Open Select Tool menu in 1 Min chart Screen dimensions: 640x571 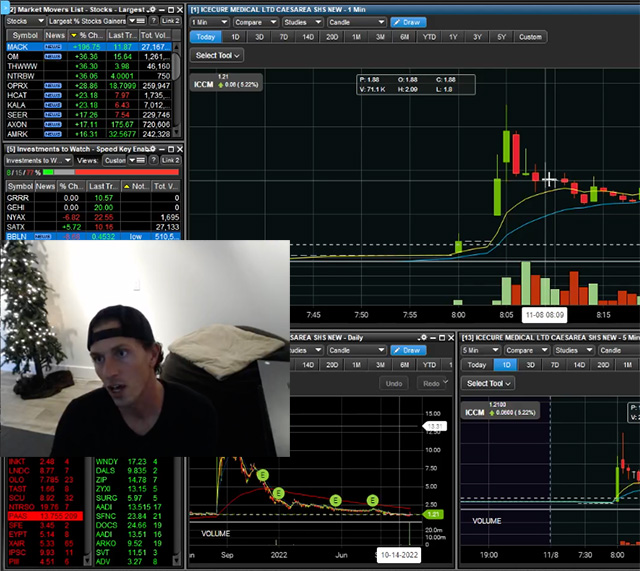(217, 56)
